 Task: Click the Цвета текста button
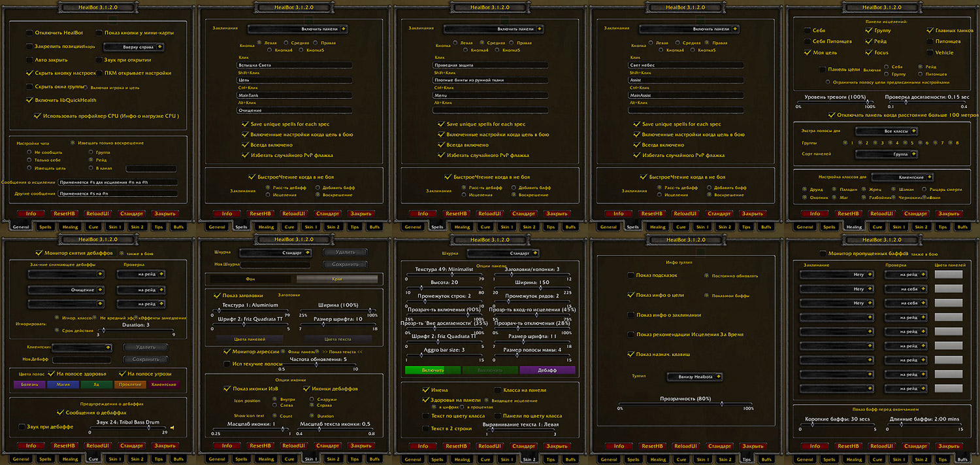tap(337, 339)
